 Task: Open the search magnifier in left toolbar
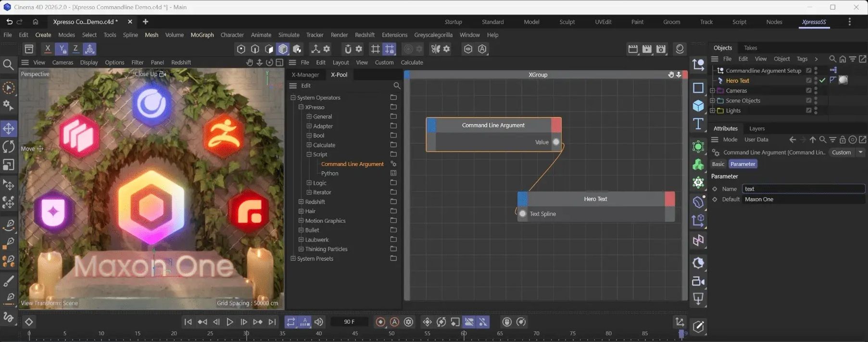click(x=8, y=64)
